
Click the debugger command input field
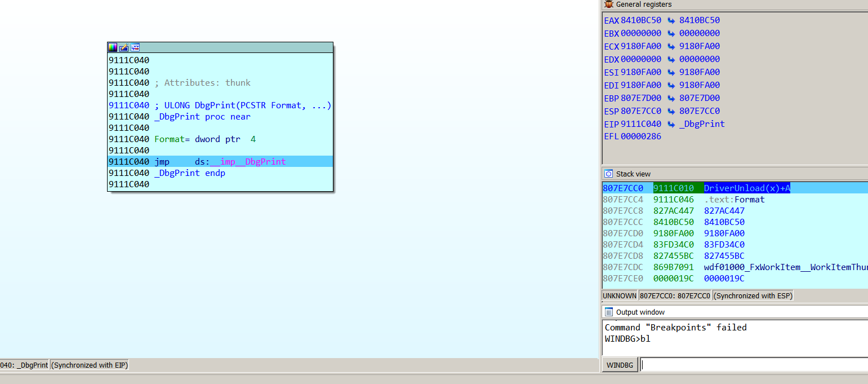pyautogui.click(x=754, y=365)
